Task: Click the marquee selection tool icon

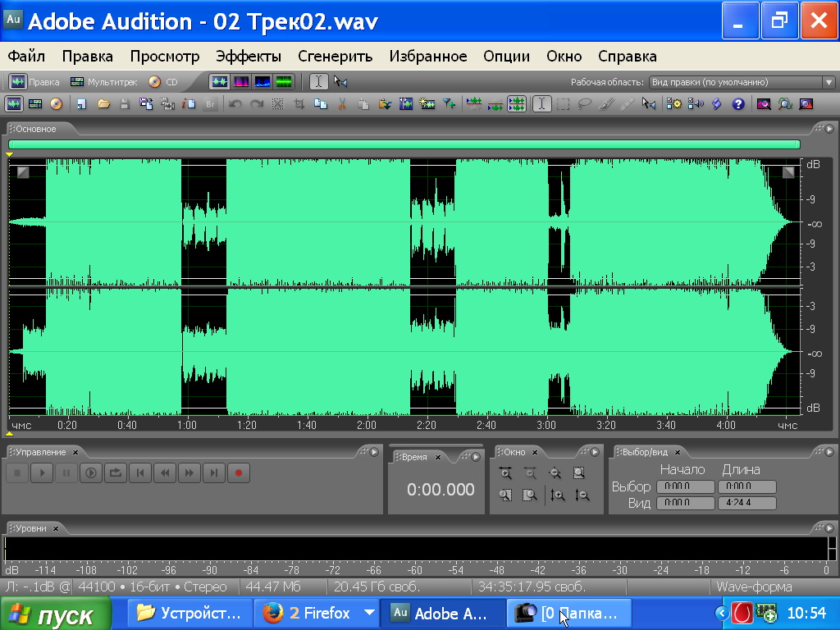Action: coord(563,104)
